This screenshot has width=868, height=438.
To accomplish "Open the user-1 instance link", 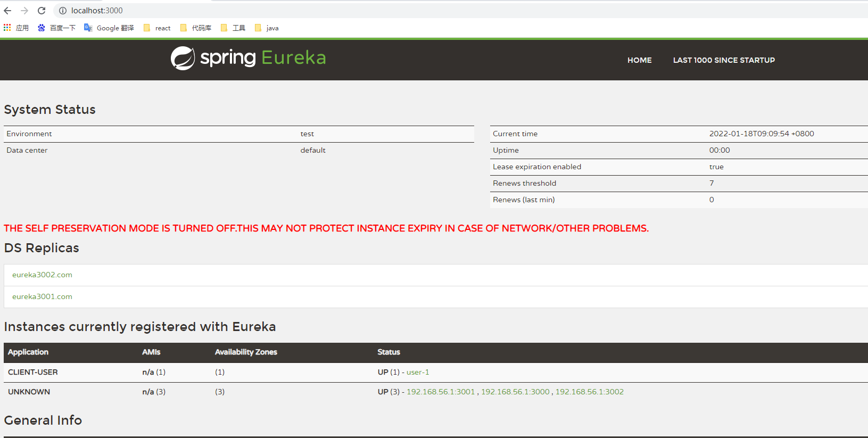I will [418, 372].
